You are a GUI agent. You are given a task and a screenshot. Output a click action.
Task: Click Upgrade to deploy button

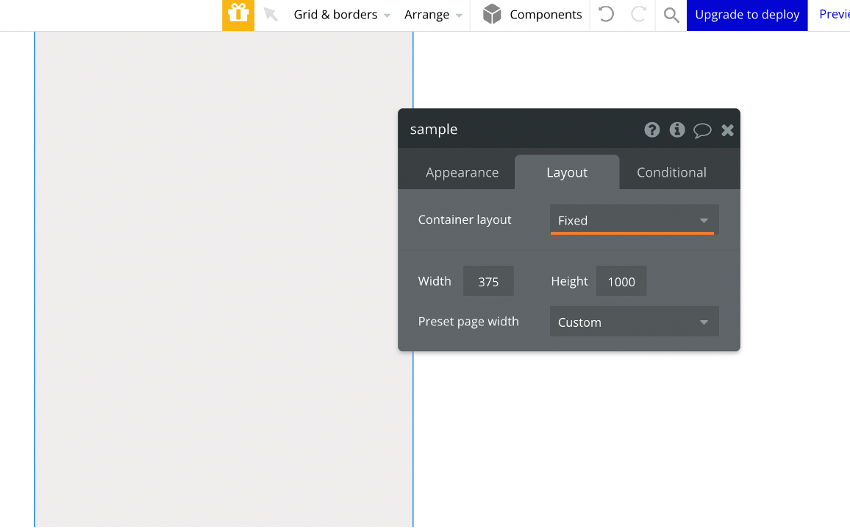pyautogui.click(x=747, y=15)
